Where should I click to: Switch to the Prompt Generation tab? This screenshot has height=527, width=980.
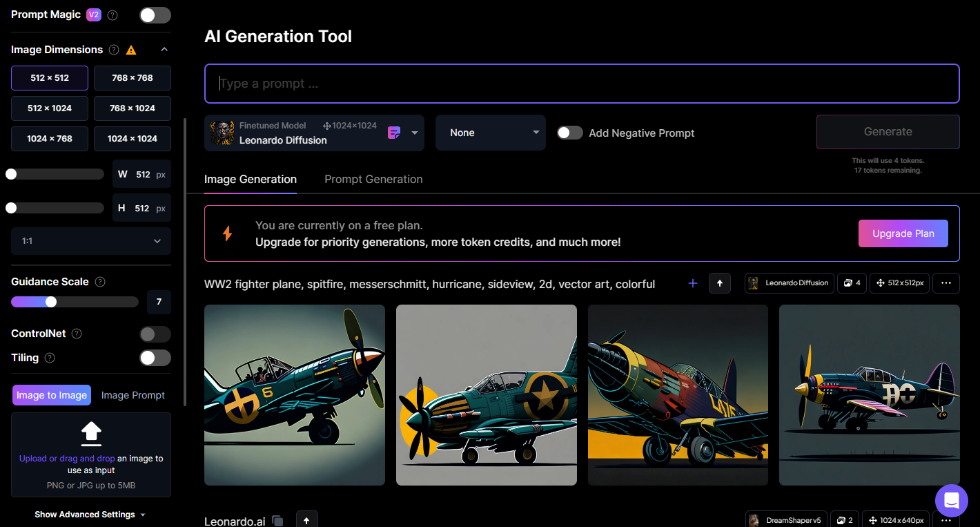pyautogui.click(x=373, y=179)
